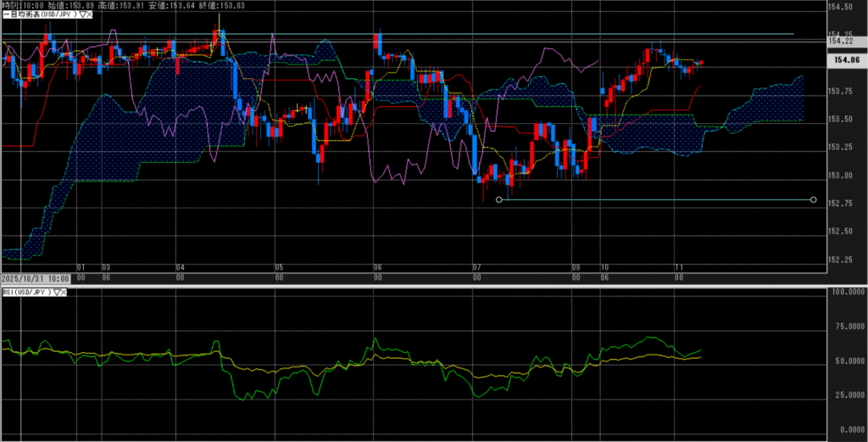Select the cyan horizontal line near 152.75
Image resolution: width=868 pixels, height=442 pixels.
coord(653,200)
